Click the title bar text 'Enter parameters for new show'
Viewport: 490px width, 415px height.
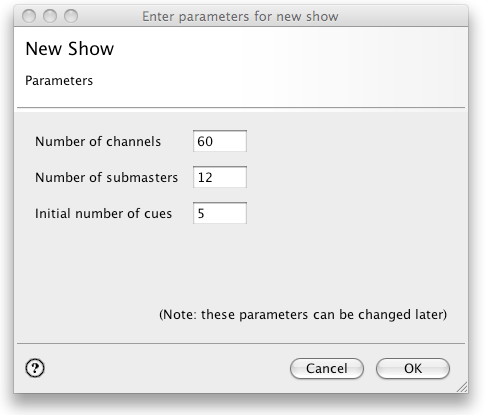(x=240, y=16)
